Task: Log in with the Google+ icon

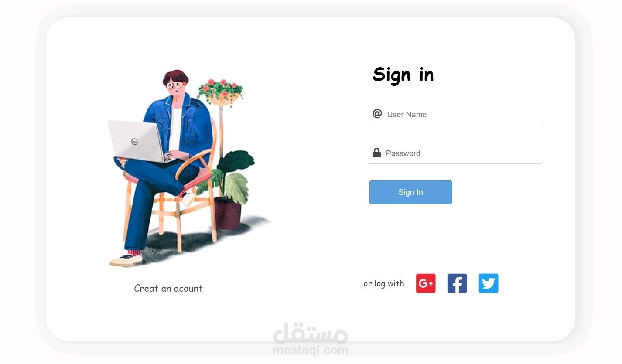Action: pyautogui.click(x=426, y=283)
